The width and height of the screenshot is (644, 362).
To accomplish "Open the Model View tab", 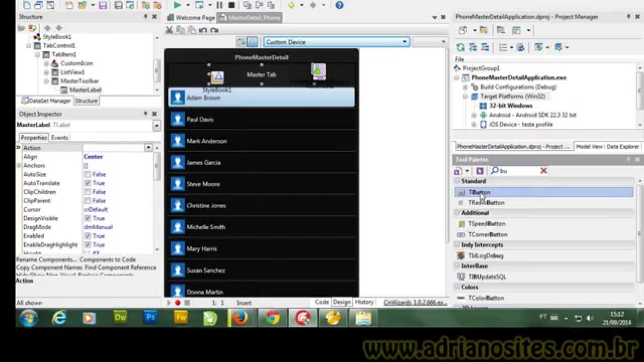I will (589, 146).
